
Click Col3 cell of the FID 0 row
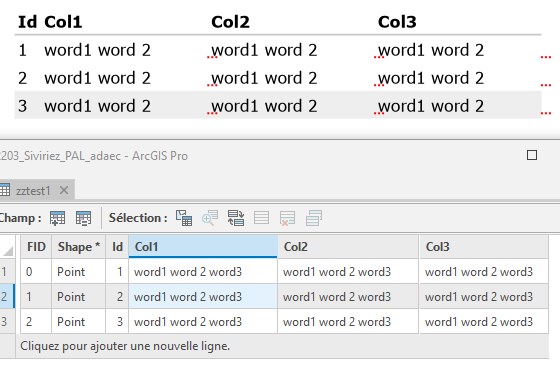484,272
